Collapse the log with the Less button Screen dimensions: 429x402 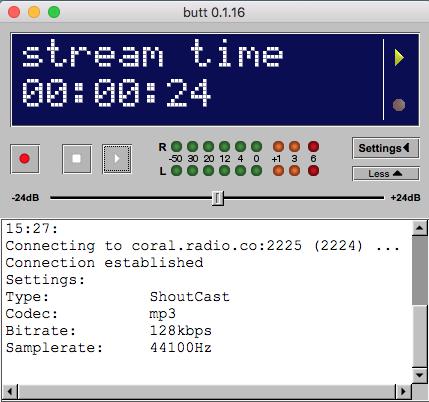click(386, 174)
